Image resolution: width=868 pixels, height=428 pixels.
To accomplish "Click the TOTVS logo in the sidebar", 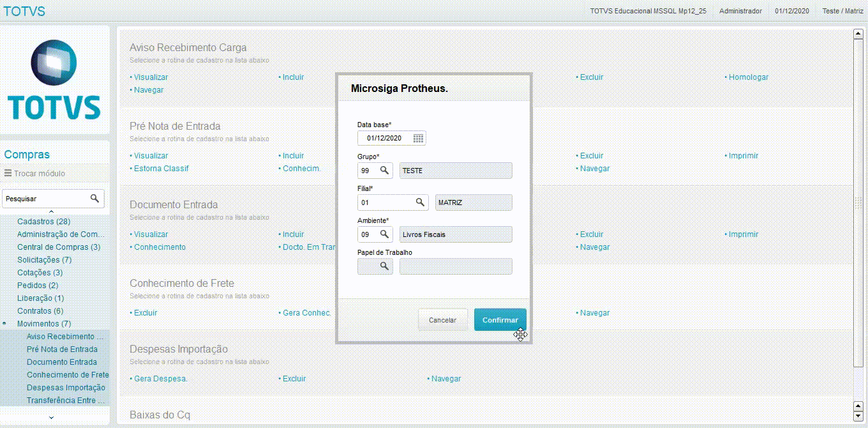I will coord(54,80).
